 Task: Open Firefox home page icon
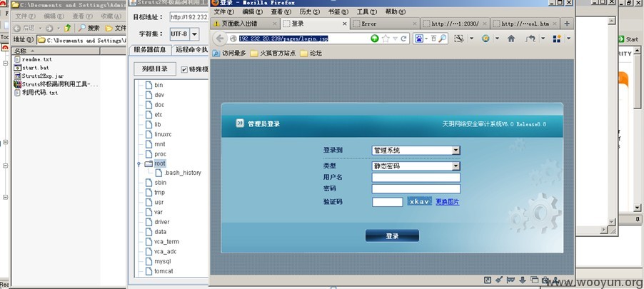511,39
